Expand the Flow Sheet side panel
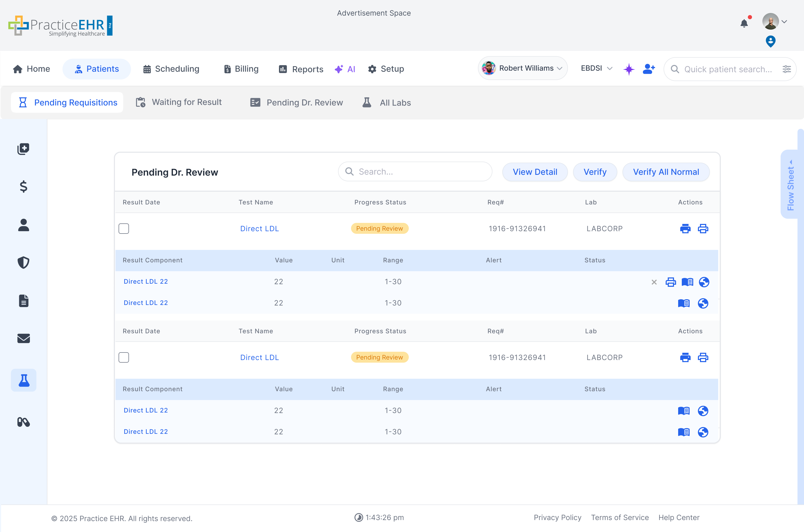The height and width of the screenshot is (532, 804). (x=790, y=185)
